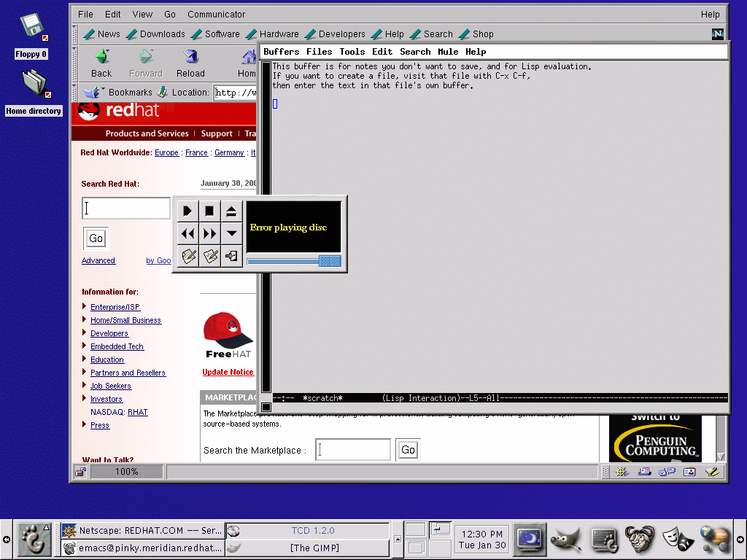Open the Buffers menu in Emacs
The height and width of the screenshot is (560, 747).
(281, 52)
